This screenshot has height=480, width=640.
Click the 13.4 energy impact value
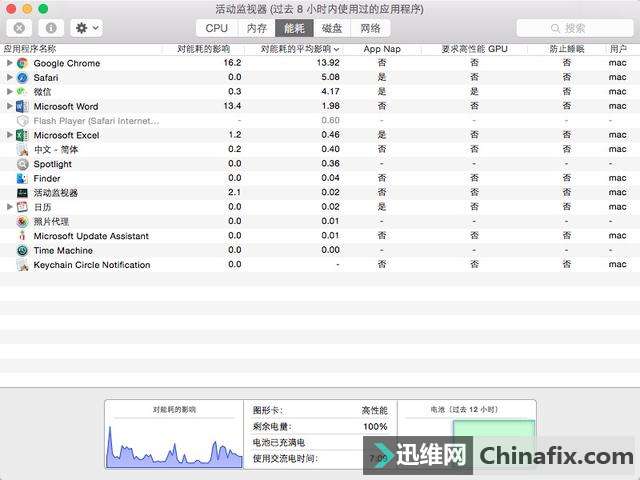pos(232,106)
